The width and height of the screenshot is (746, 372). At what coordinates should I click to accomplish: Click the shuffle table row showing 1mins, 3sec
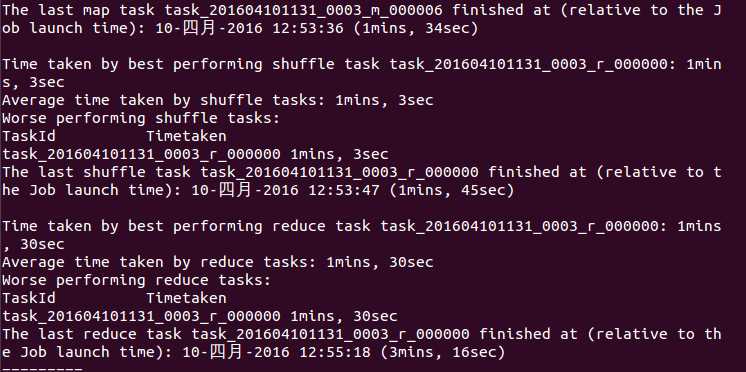tap(195, 155)
